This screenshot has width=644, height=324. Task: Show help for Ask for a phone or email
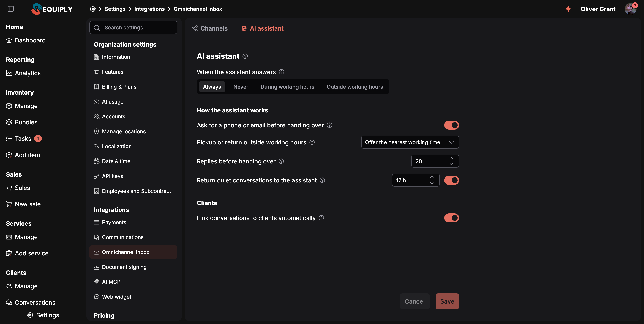(x=329, y=125)
